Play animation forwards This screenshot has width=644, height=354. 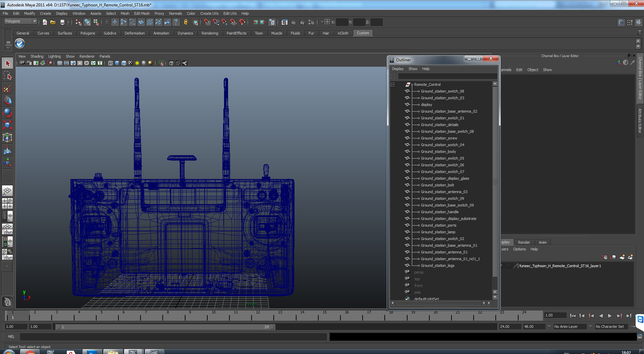click(610, 316)
